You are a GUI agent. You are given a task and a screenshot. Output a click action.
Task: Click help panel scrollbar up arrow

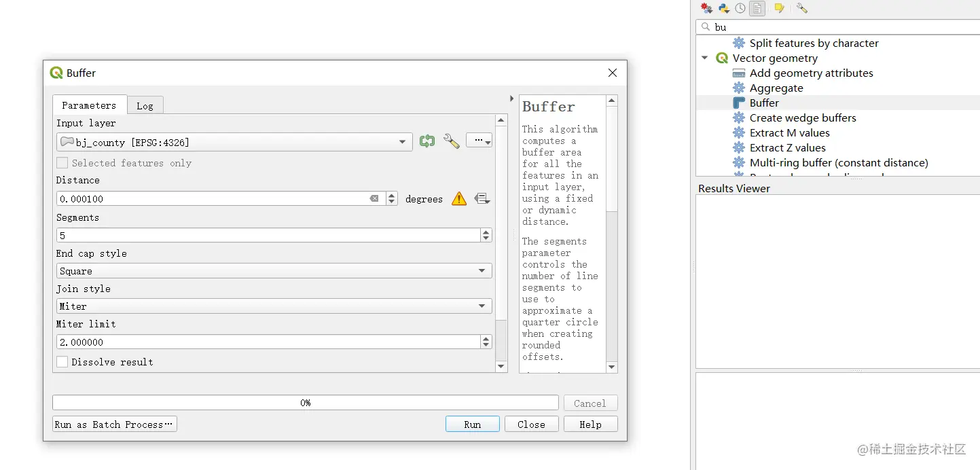click(612, 101)
